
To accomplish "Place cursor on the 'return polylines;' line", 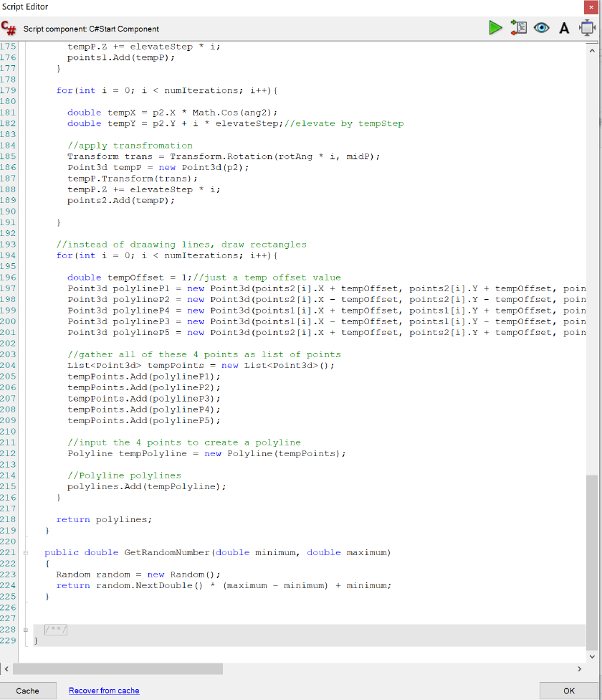I will (x=104, y=520).
